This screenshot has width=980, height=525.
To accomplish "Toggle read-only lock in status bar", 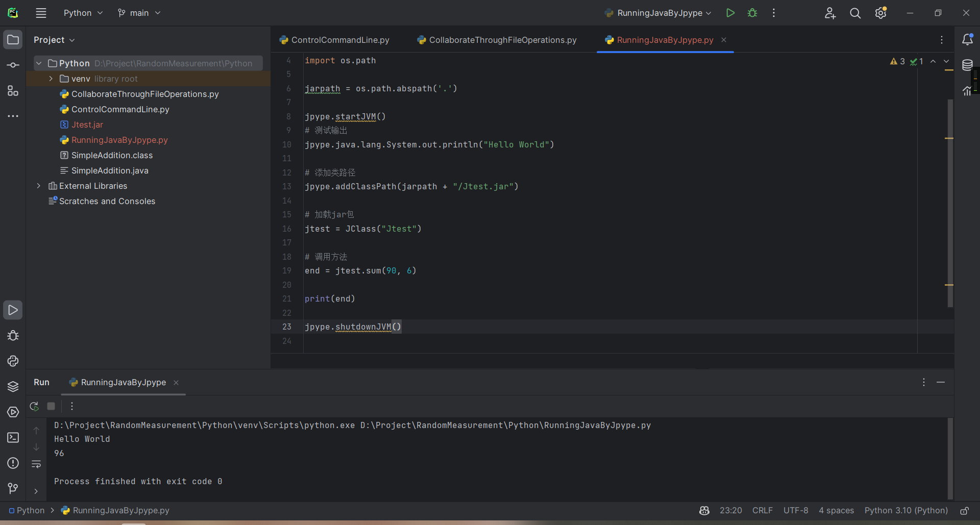I will [x=965, y=511].
